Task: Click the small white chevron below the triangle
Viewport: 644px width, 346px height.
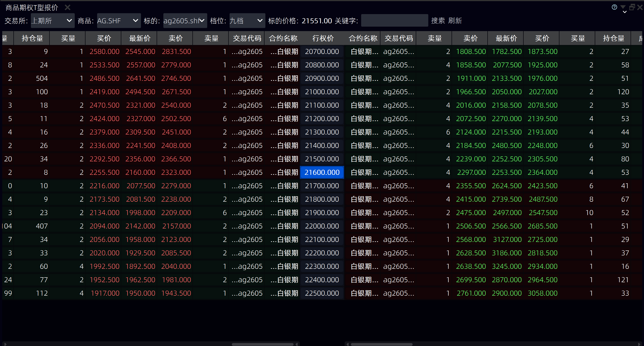Action: 625,12
